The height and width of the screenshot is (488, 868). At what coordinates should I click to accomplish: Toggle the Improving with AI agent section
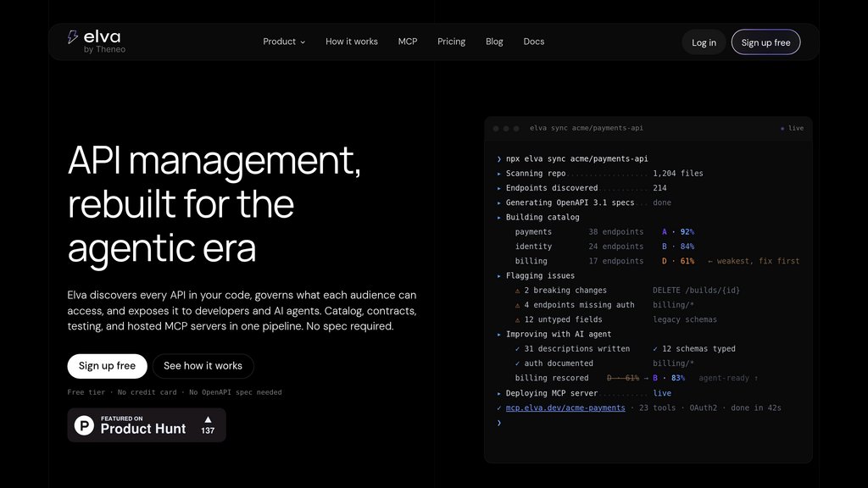(x=498, y=334)
